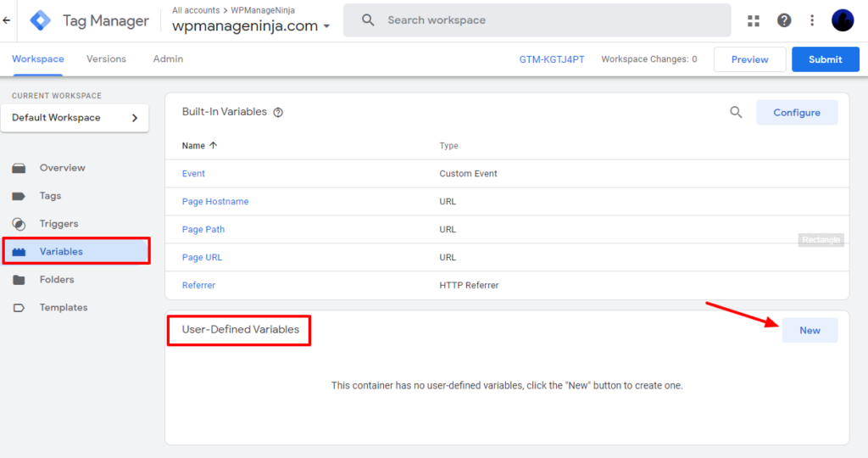Expand the Default Workspace chevron
This screenshot has height=458, width=868.
(135, 118)
